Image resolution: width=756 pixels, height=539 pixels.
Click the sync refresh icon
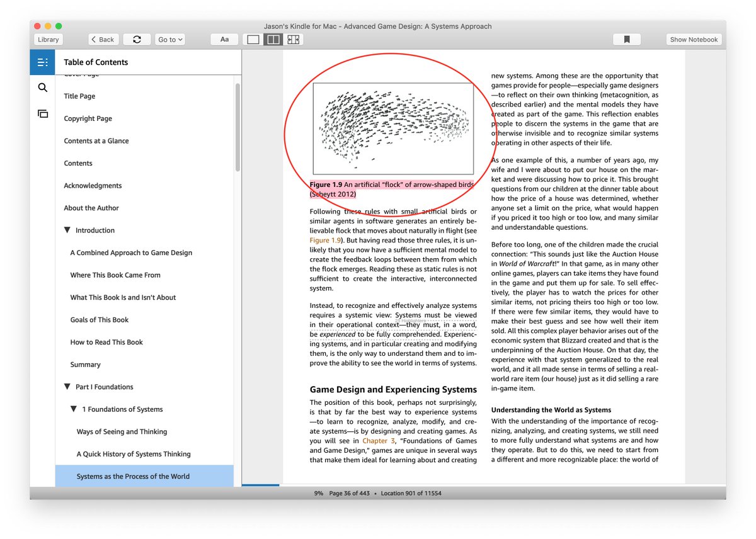click(137, 39)
